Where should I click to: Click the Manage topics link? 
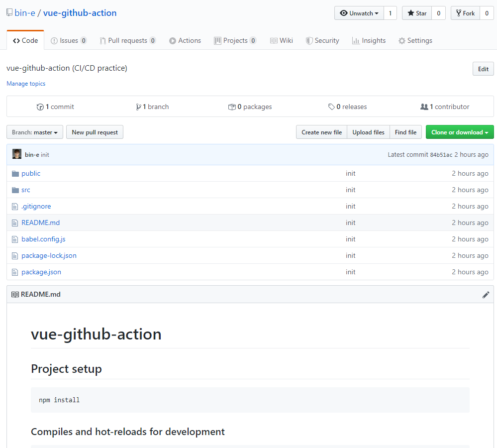tap(26, 84)
